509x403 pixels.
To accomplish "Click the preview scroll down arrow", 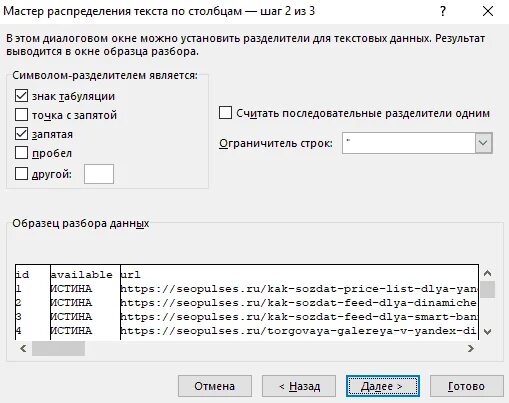I will 487,332.
